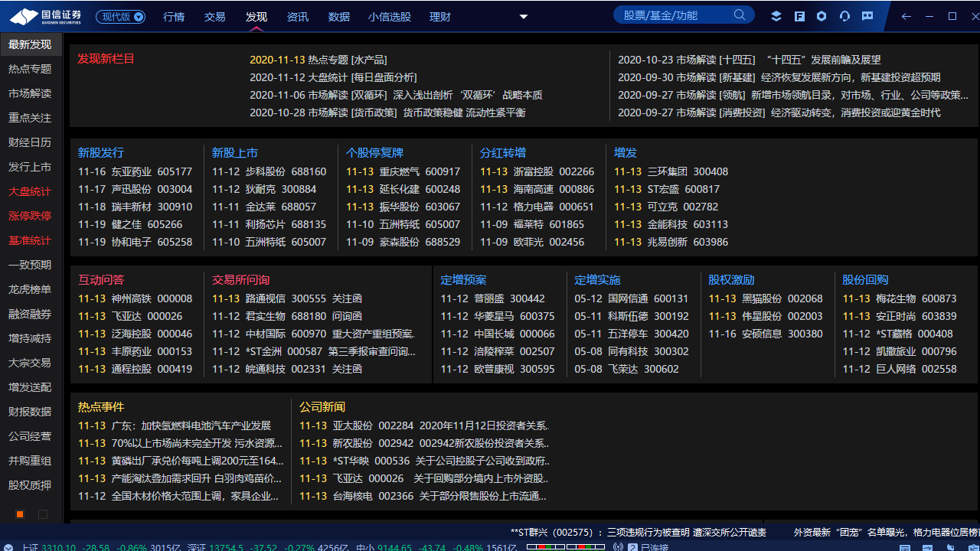Open the message feedback icon in the title bar

867,16
